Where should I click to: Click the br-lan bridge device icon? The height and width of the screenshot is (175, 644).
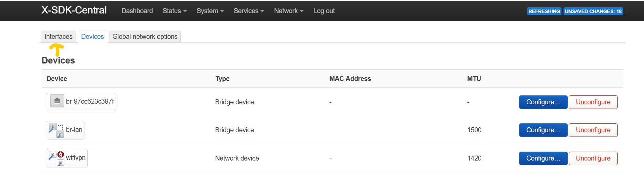(56, 130)
